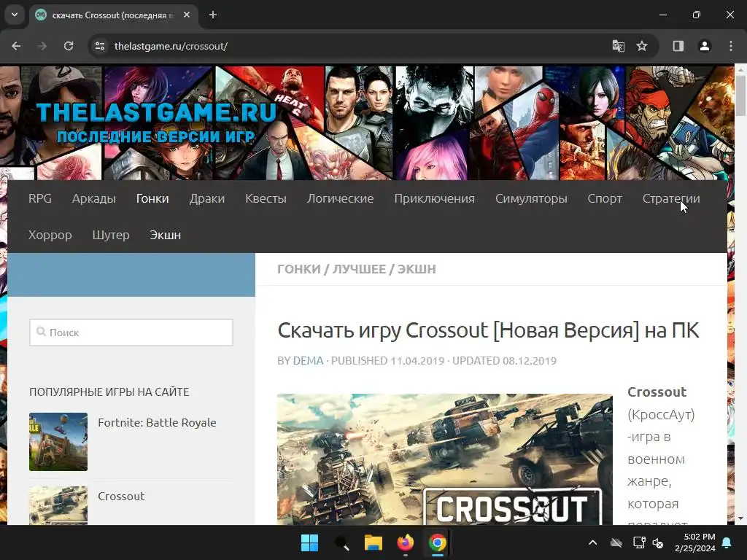Open the notifications bell
This screenshot has height=560, width=747.
click(x=727, y=542)
